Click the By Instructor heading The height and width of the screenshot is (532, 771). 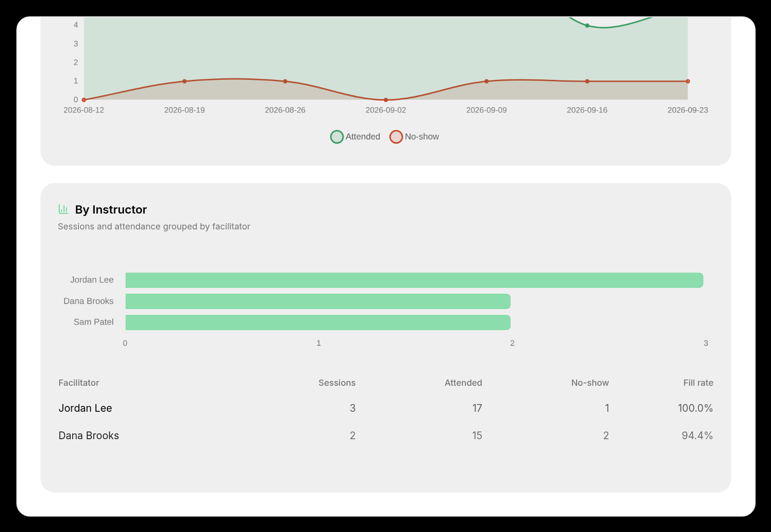pyautogui.click(x=111, y=210)
